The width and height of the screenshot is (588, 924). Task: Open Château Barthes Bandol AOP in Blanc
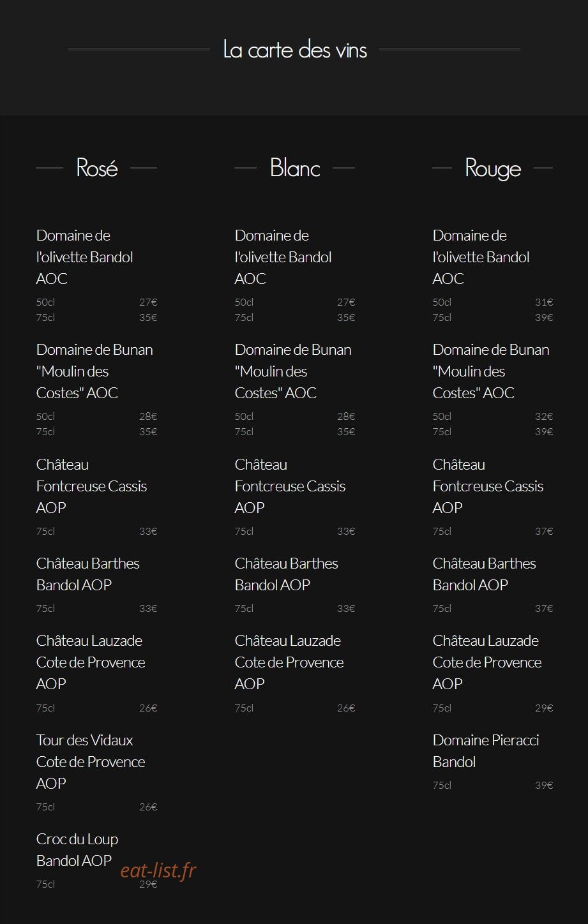click(x=287, y=574)
